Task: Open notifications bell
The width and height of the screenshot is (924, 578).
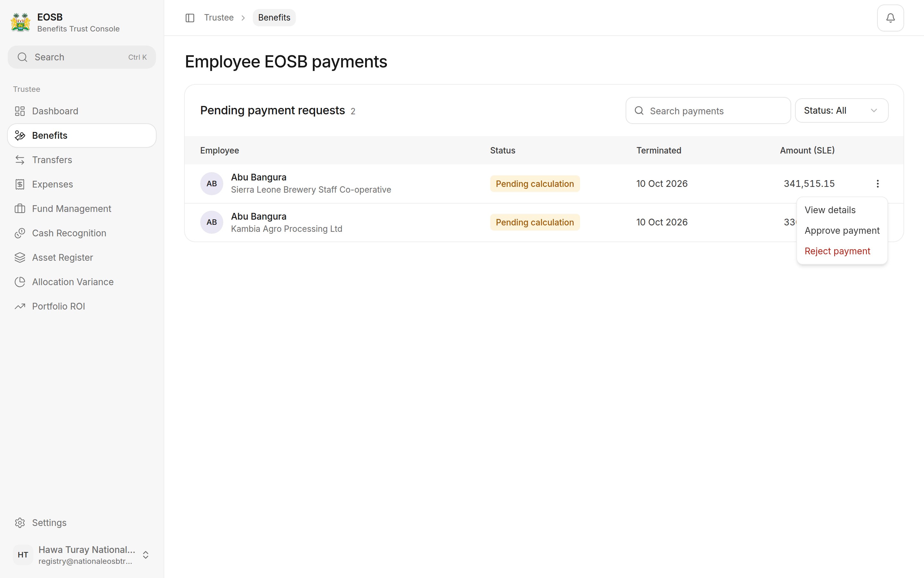Action: coord(890,18)
